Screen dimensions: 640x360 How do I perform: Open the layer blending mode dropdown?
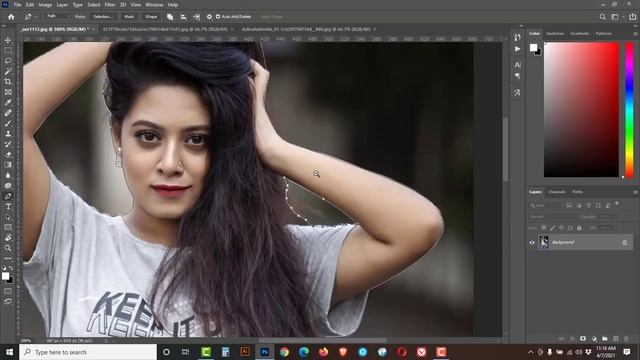(x=554, y=217)
